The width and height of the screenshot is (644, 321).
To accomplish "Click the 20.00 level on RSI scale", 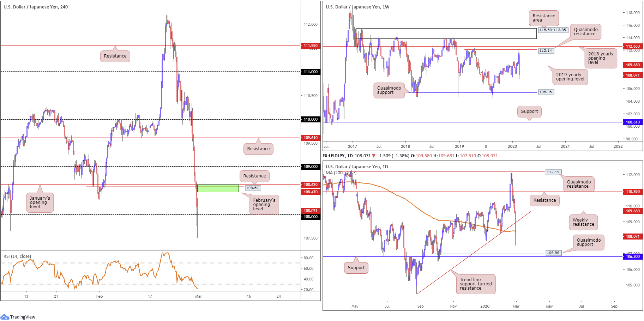I will (x=309, y=290).
